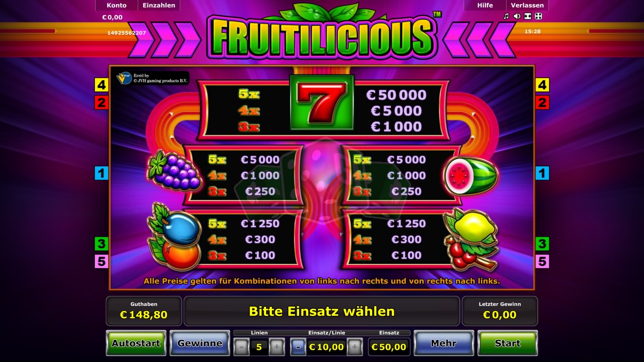Select the yellow payline 4 marker on left
The height and width of the screenshot is (362, 644).
point(101,85)
